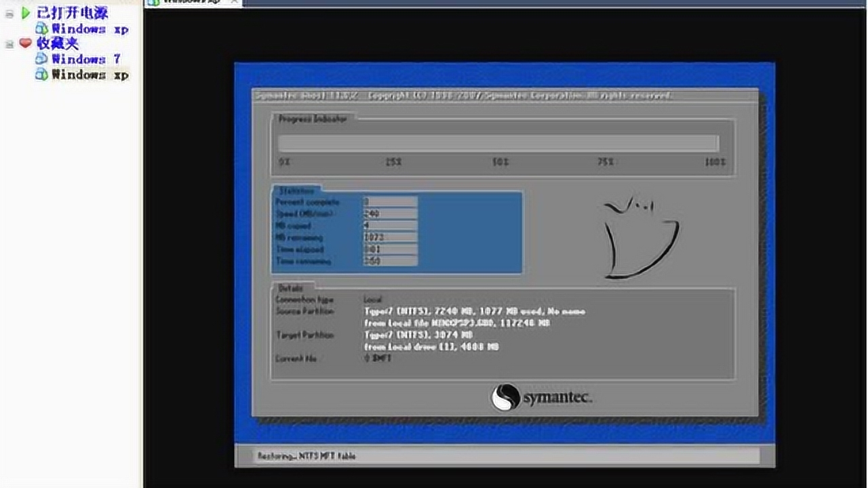Click VM icon beside Windows 7 entry

41,59
